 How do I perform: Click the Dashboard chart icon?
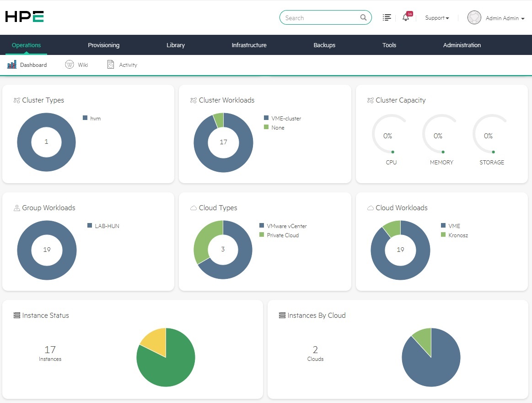[12, 65]
